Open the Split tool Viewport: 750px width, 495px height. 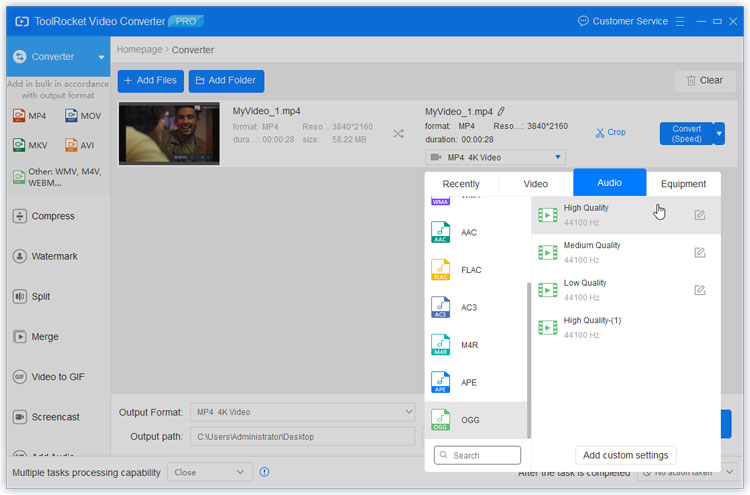pyautogui.click(x=32, y=297)
